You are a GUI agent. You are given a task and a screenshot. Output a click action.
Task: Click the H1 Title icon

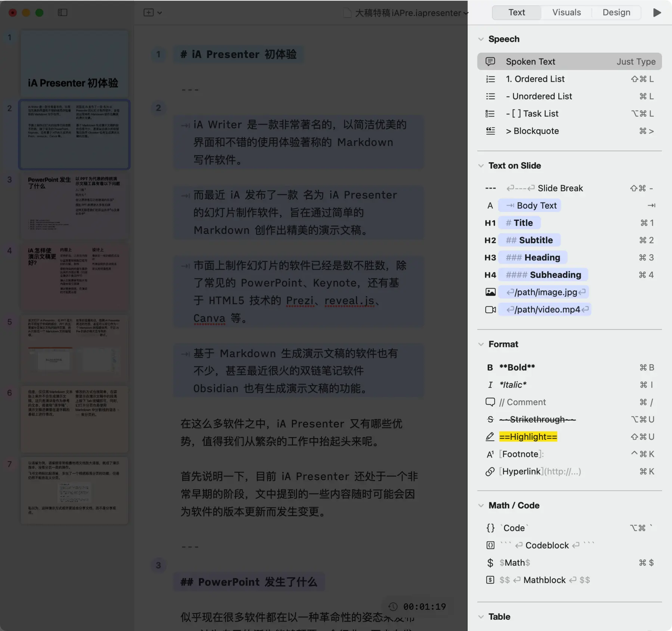coord(490,223)
